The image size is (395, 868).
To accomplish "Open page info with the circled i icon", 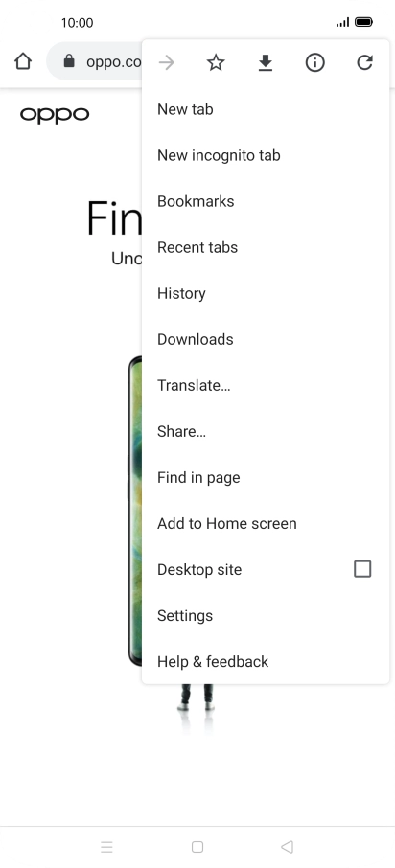I will tap(314, 63).
